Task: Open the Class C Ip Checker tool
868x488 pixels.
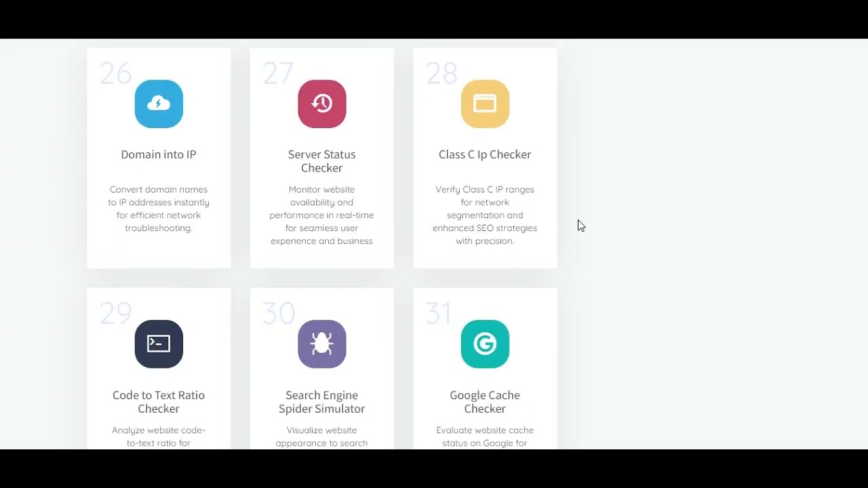Action: point(485,155)
